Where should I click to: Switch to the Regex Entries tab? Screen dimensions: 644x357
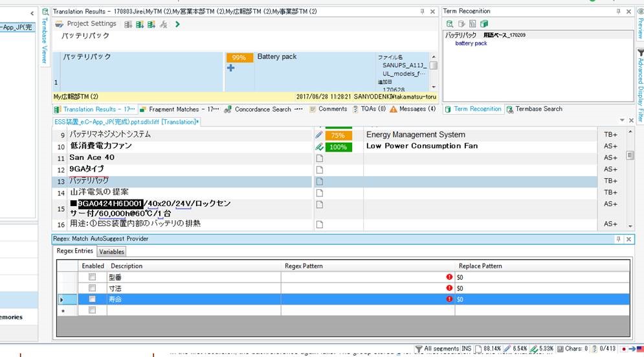pyautogui.click(x=74, y=251)
